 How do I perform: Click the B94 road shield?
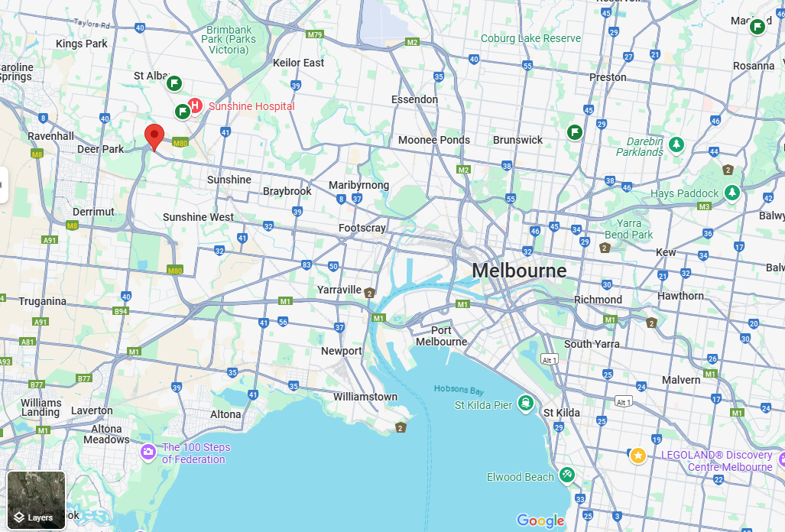pos(121,311)
